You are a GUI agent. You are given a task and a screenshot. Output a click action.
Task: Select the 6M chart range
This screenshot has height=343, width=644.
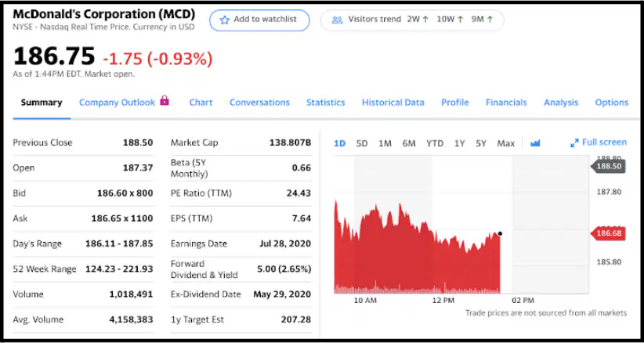(x=409, y=143)
